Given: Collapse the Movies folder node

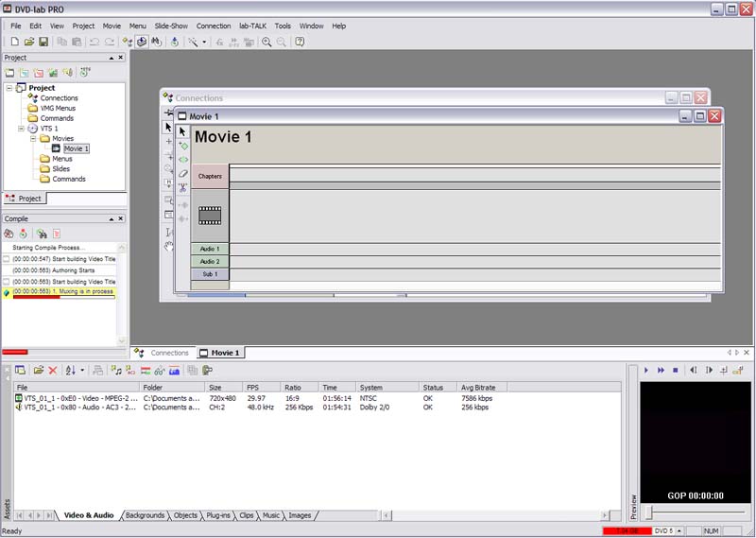Looking at the screenshot, I should [33, 138].
